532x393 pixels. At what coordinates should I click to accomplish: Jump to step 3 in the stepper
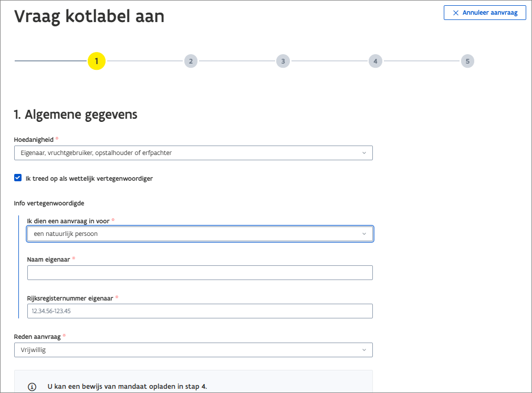pos(283,61)
